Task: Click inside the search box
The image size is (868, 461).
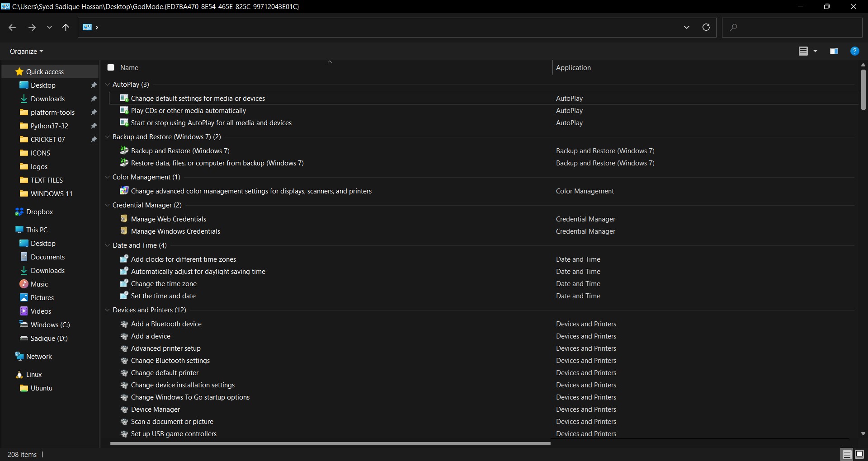Action: click(x=796, y=28)
